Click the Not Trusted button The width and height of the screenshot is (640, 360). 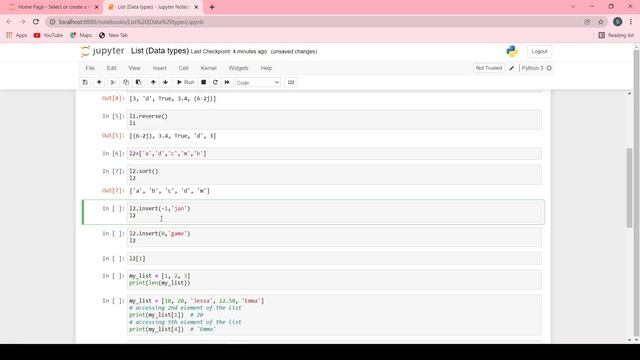click(489, 68)
